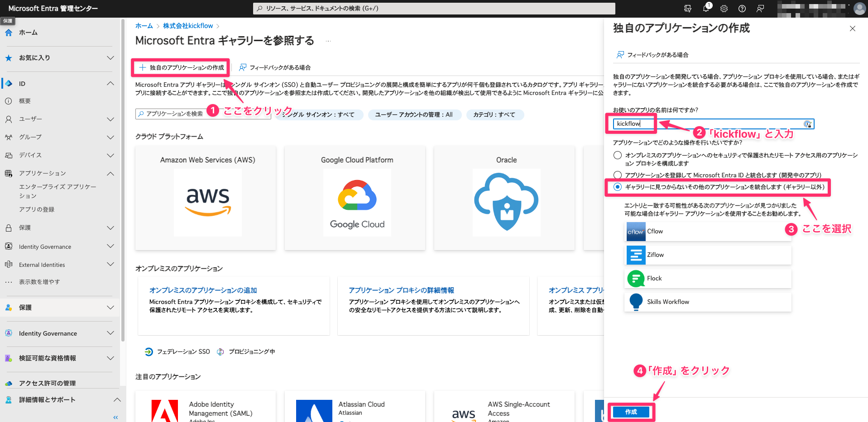This screenshot has width=868, height=422.
Task: Select the オンプレミス アプリケーション プロキシ radio option
Action: 618,155
